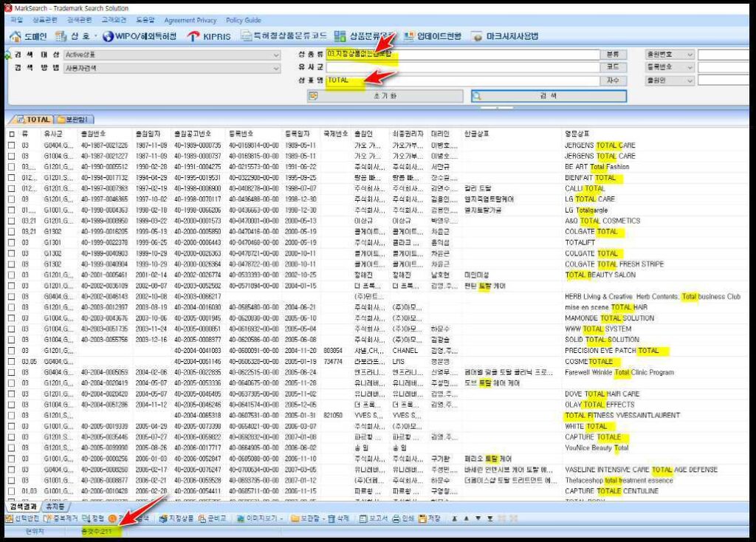Open the 출원인 field-type dropdown
This screenshot has height=542, width=756.
[x=670, y=80]
